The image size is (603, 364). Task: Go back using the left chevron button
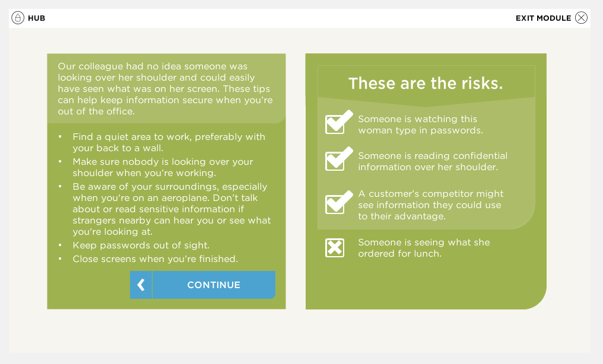141,285
